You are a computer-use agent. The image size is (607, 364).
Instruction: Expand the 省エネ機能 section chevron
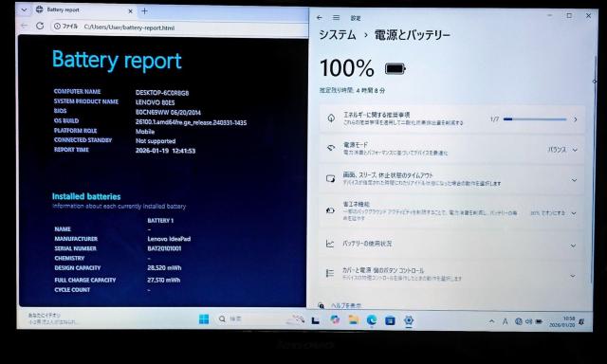[574, 213]
